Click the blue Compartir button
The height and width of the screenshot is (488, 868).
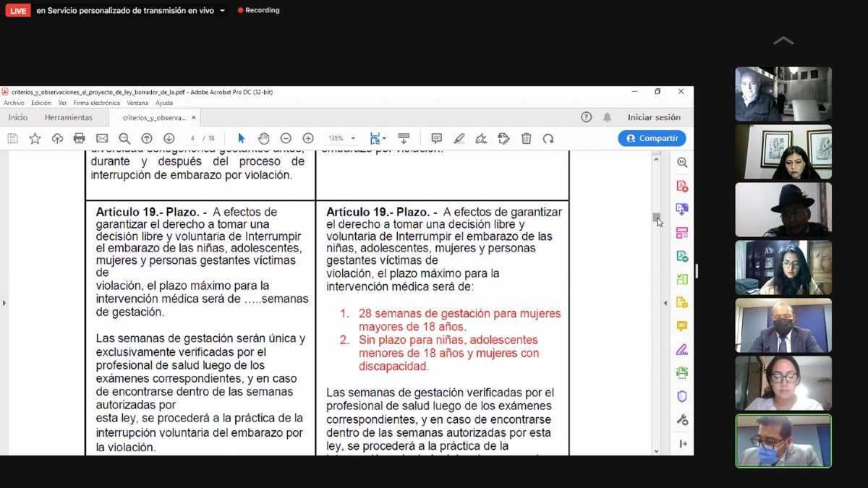(652, 138)
